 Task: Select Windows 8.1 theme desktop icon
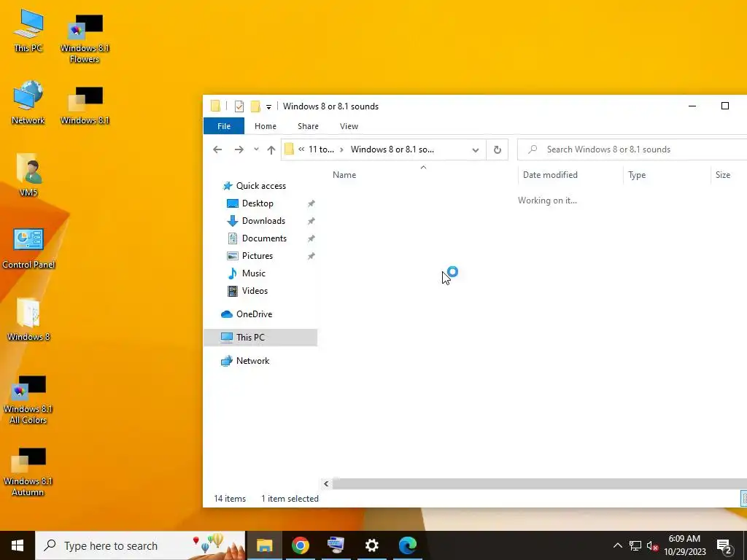85,105
